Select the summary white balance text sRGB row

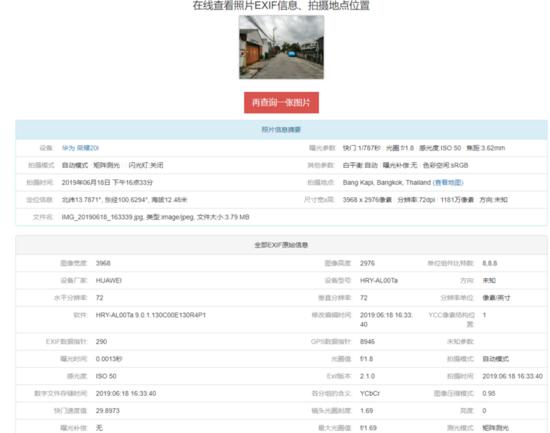click(x=405, y=165)
